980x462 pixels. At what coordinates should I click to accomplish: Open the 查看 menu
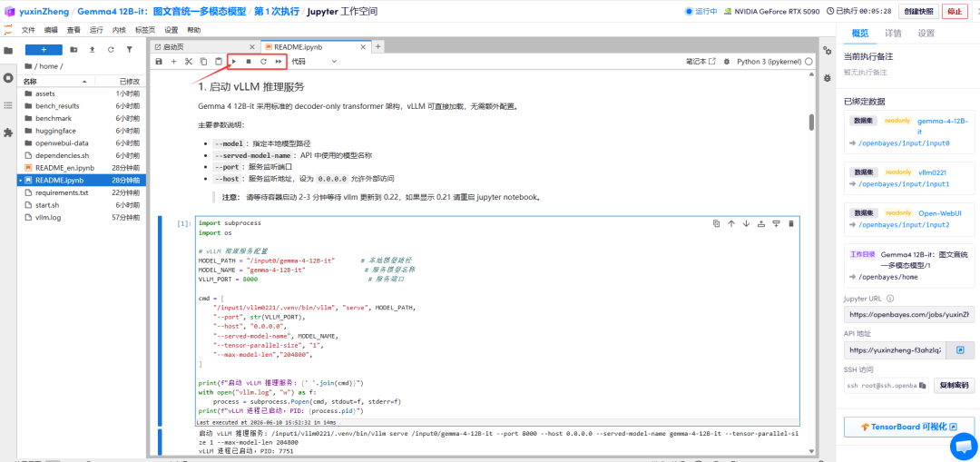[x=73, y=29]
